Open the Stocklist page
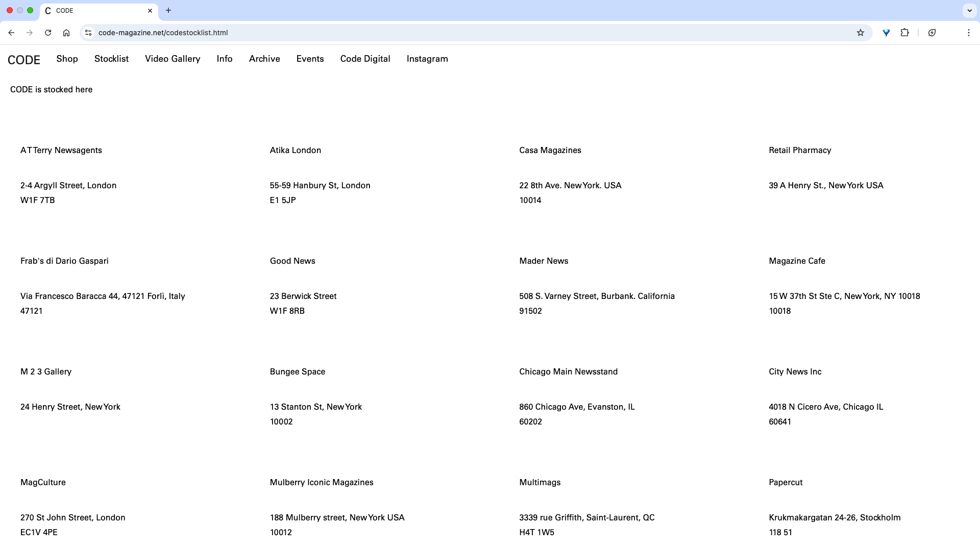Viewport: 980px width, 551px height. [111, 59]
